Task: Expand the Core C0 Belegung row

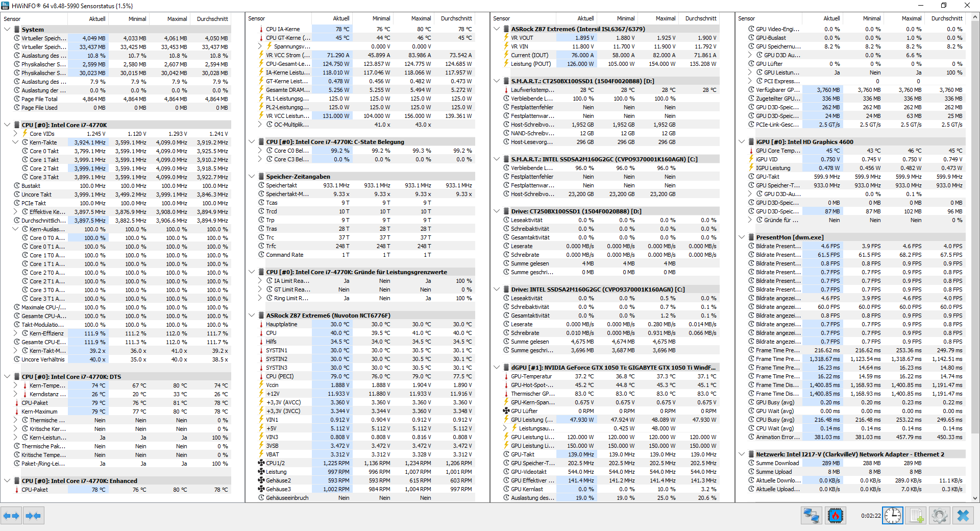Action: click(260, 151)
